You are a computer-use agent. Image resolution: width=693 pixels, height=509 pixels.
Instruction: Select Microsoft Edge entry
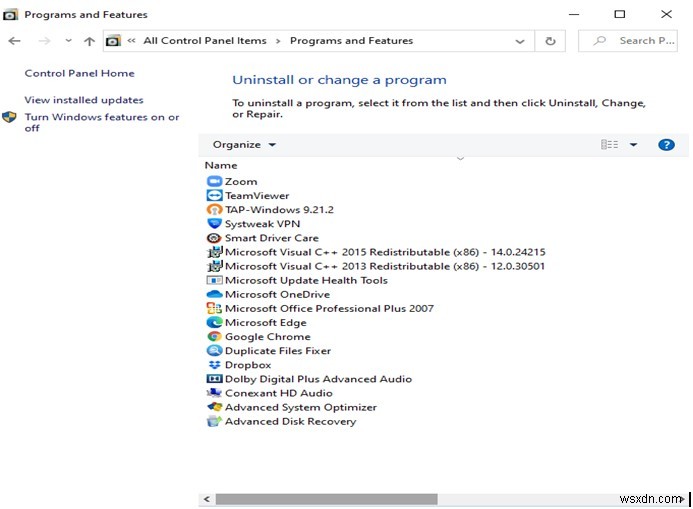click(x=266, y=323)
